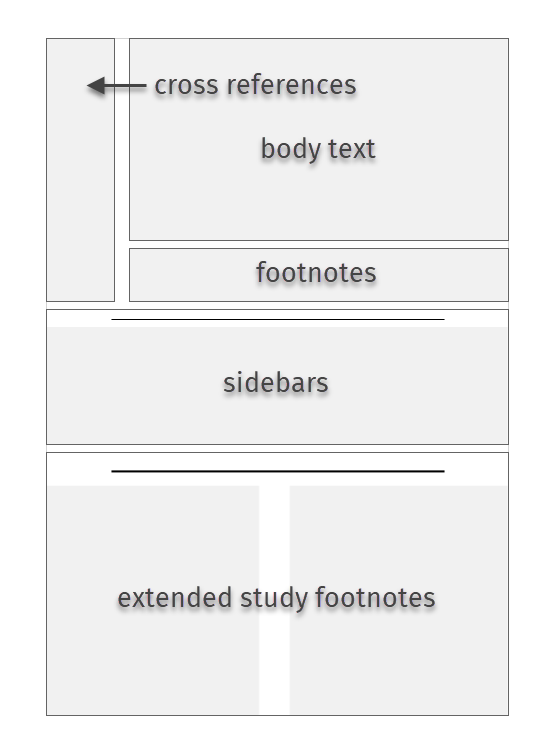Screen dimensions: 540x739
Task: Select the gray sidebars area
Action: (x=278, y=385)
